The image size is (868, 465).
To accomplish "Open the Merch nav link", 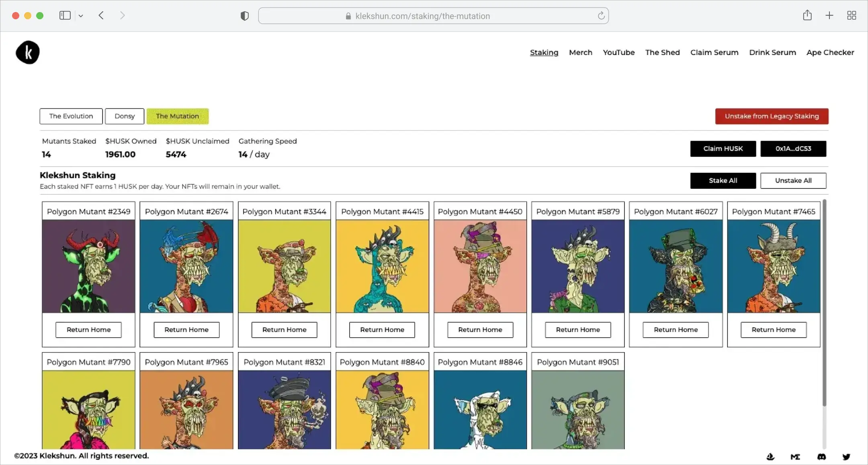I will coord(581,53).
